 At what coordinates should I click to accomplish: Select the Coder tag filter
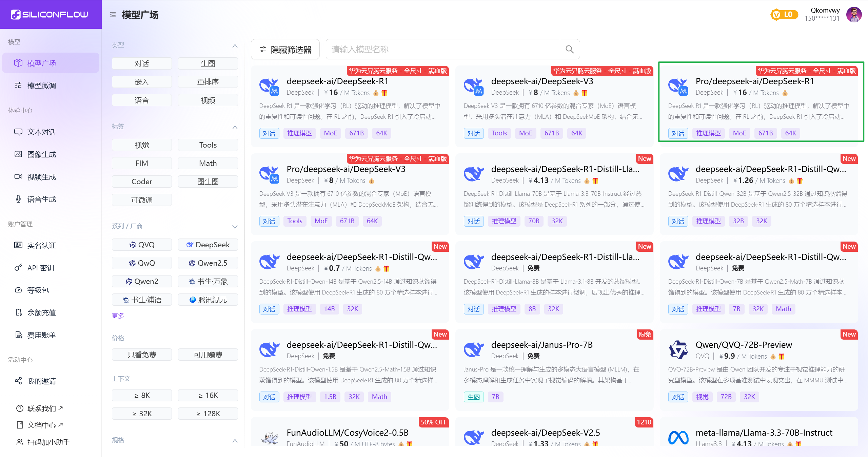tap(142, 182)
